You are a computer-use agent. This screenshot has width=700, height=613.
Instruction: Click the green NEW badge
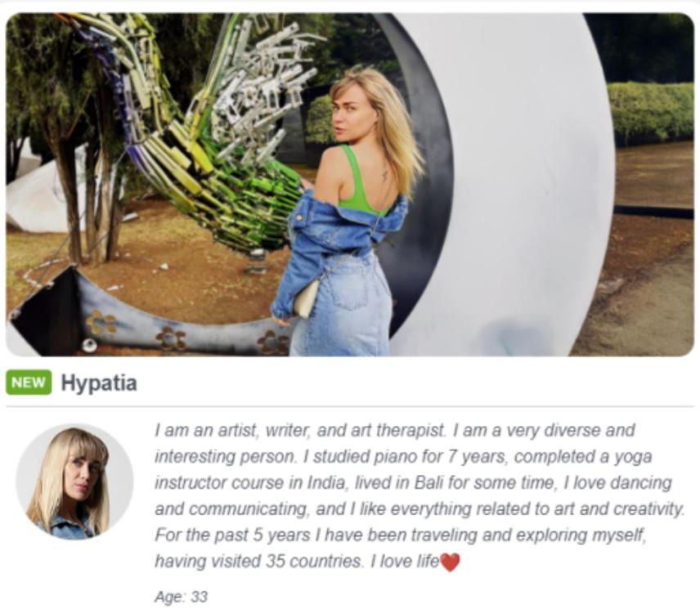tap(29, 383)
